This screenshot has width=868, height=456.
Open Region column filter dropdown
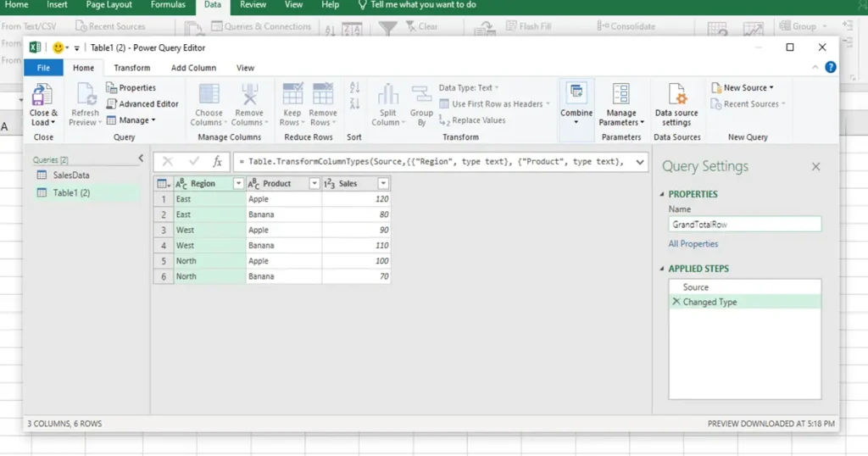click(x=238, y=184)
